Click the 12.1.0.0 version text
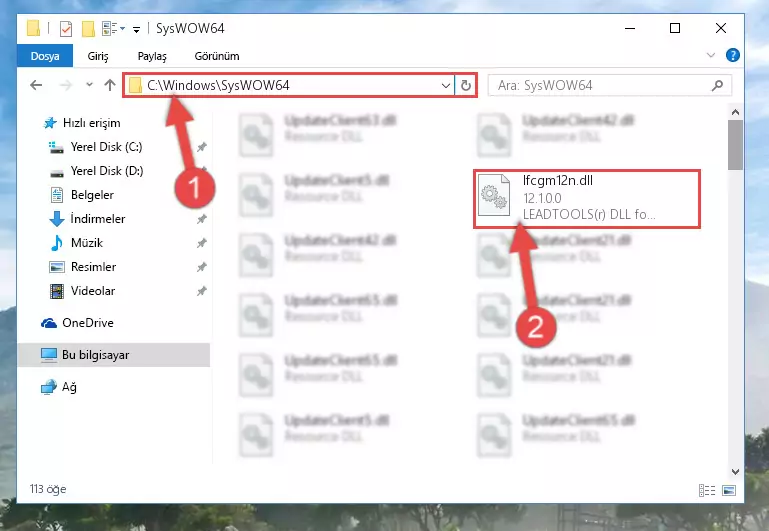Viewport: 769px width, 531px height. point(542,198)
